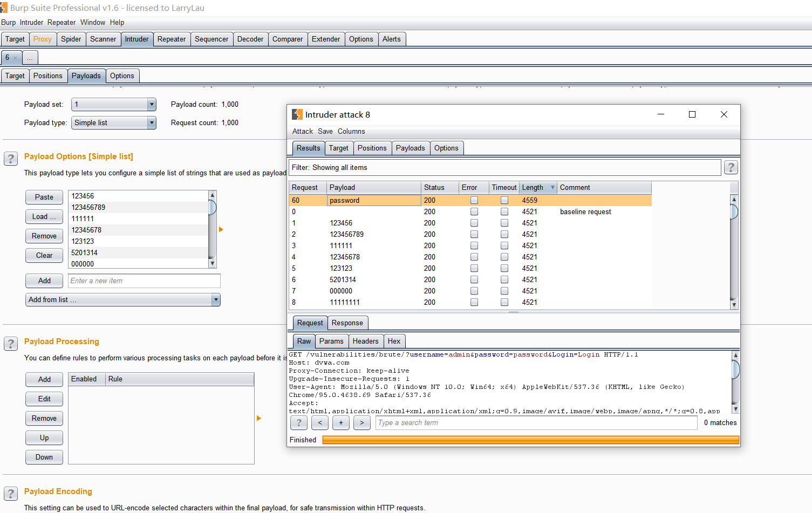The image size is (812, 513).
Task: Click the Finished attack progress bar
Action: point(530,440)
